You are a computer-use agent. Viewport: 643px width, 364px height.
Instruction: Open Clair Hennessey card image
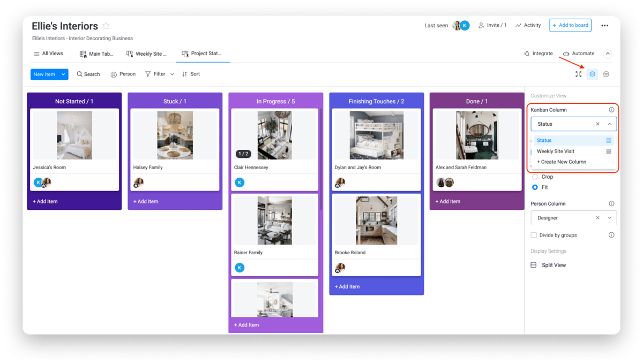[275, 135]
